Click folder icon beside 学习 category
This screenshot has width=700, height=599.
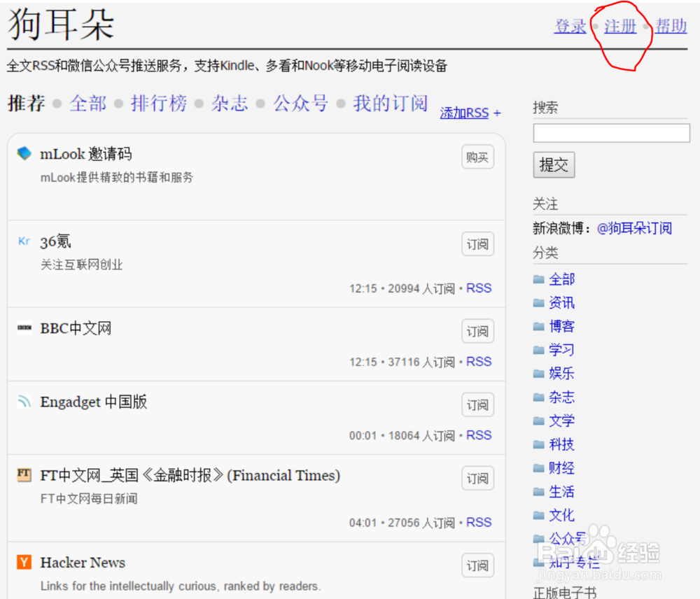539,350
